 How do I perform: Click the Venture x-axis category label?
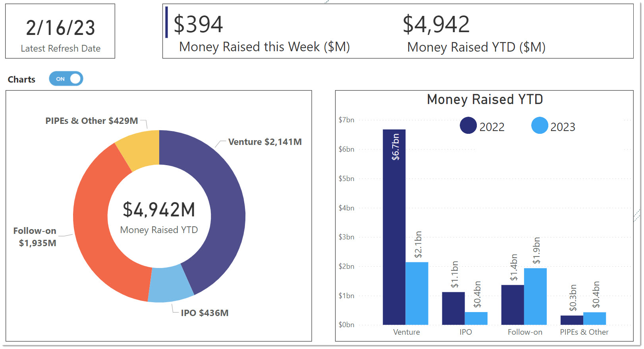coord(406,332)
